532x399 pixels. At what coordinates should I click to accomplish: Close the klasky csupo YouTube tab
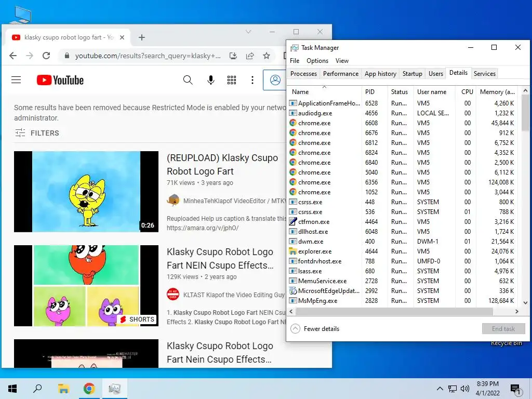coord(122,37)
